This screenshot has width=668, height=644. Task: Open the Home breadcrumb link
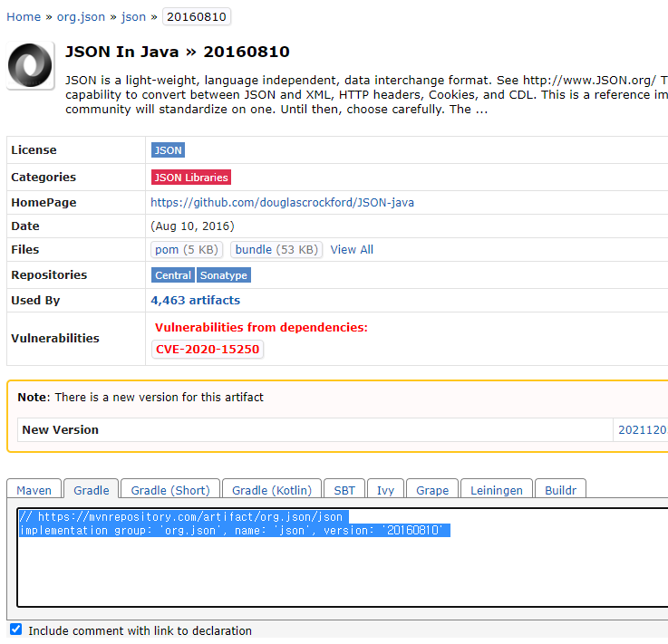[x=24, y=17]
